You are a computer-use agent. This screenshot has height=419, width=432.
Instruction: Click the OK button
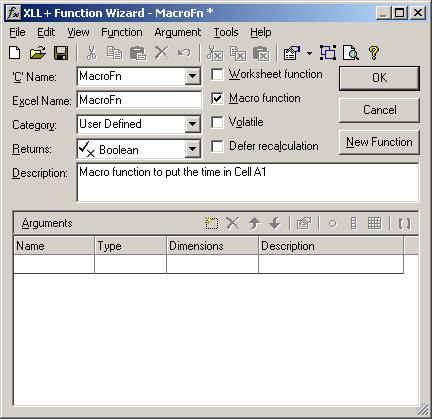(379, 78)
